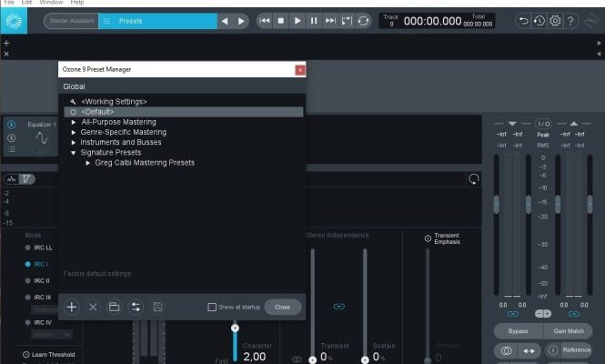The image size is (605, 364).
Task: Click the Character slider handle
Action: (235, 329)
